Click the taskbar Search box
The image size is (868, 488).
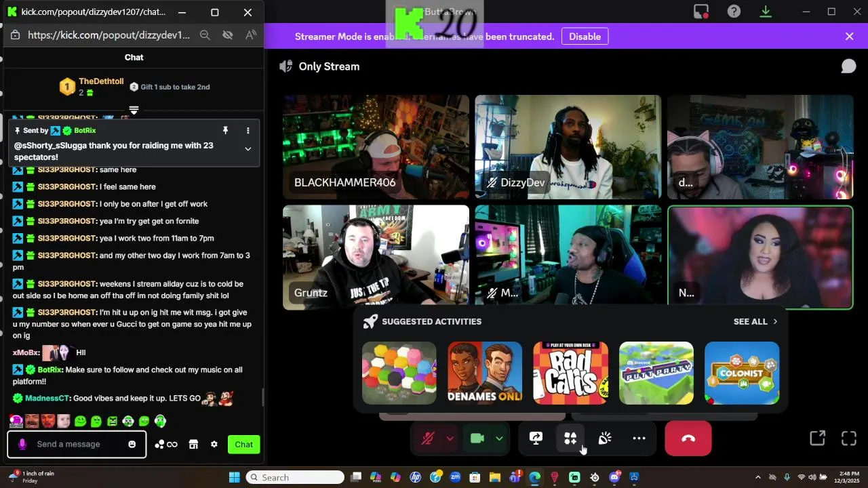click(x=295, y=477)
